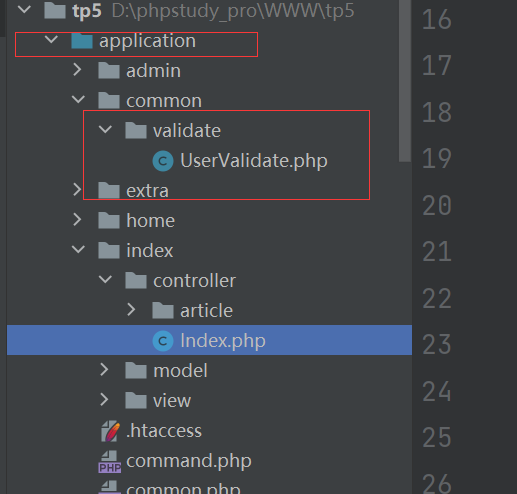Click the application folder icon
The height and width of the screenshot is (494, 517).
click(x=82, y=41)
